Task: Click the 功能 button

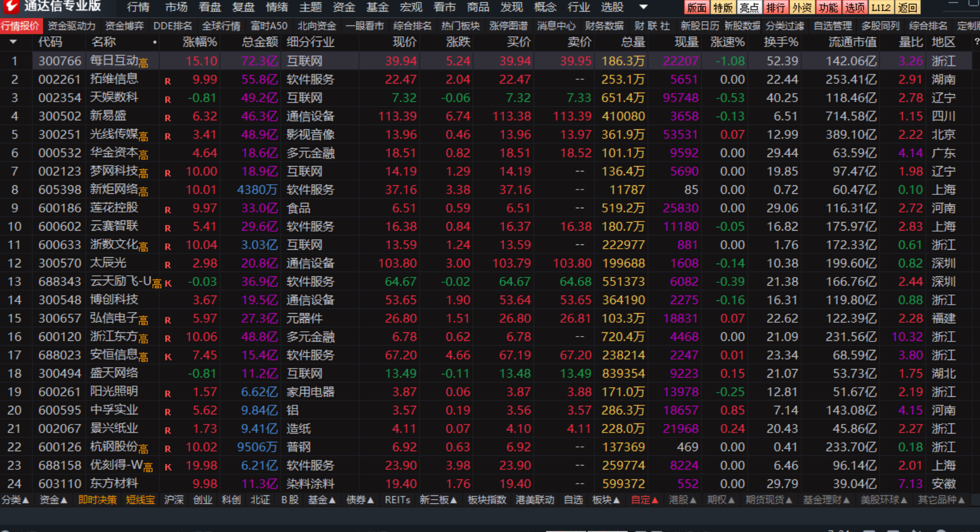Action: pos(828,7)
